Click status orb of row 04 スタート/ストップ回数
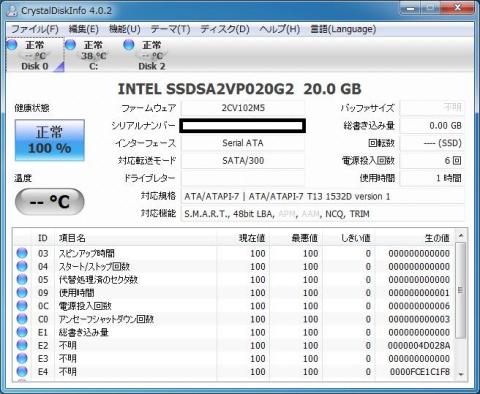The image size is (480, 394). pos(22,266)
